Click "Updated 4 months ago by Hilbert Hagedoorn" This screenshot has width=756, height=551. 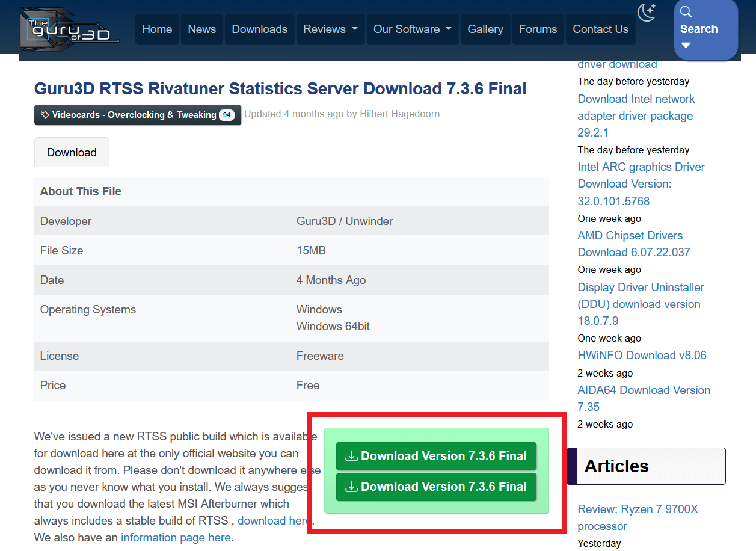(342, 114)
